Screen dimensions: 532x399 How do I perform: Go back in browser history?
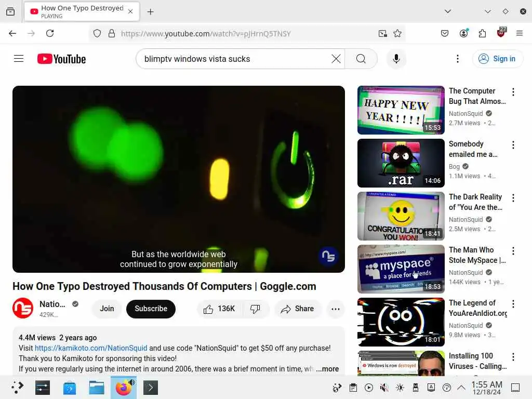[x=12, y=33]
